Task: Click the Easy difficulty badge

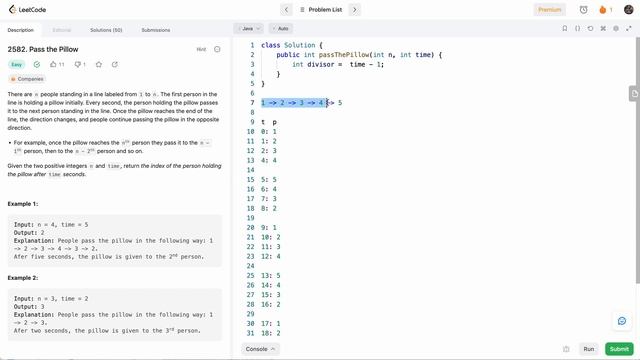Action: pos(16,64)
